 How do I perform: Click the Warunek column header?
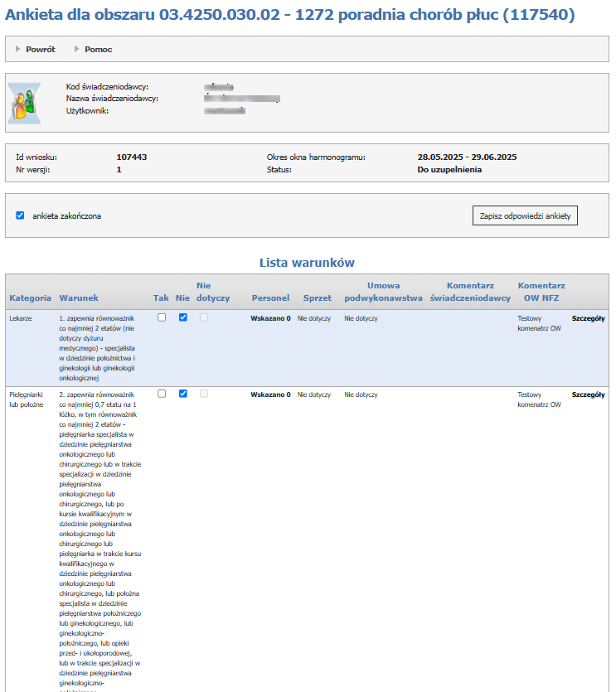pos(79,298)
